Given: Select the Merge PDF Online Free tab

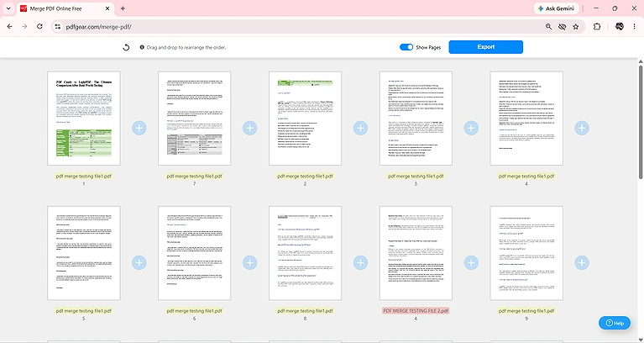Looking at the screenshot, I should point(65,8).
